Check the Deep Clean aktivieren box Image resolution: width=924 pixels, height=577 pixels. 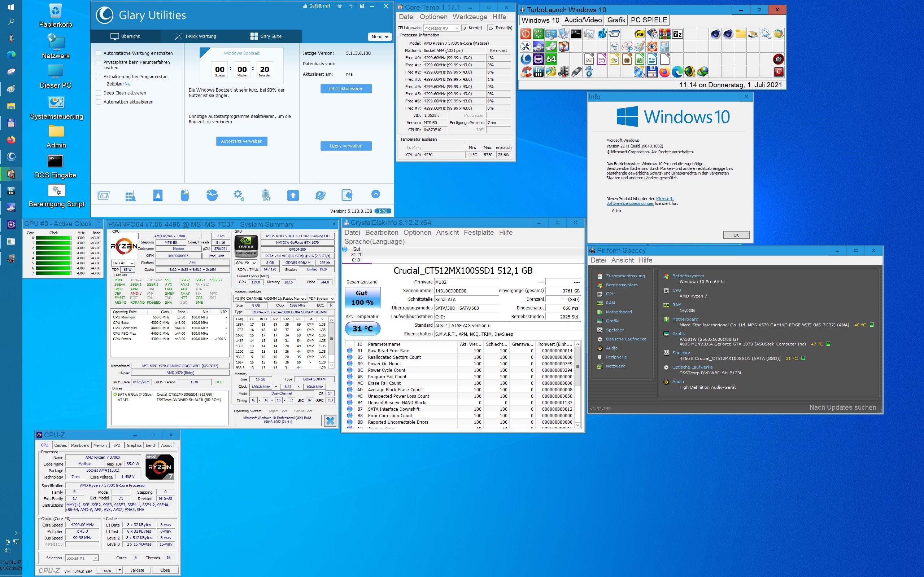coord(99,93)
